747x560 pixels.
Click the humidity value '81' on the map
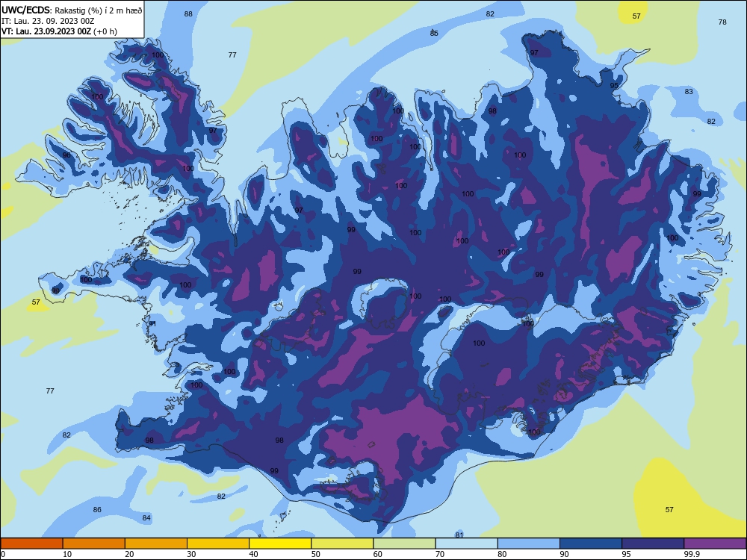(459, 535)
